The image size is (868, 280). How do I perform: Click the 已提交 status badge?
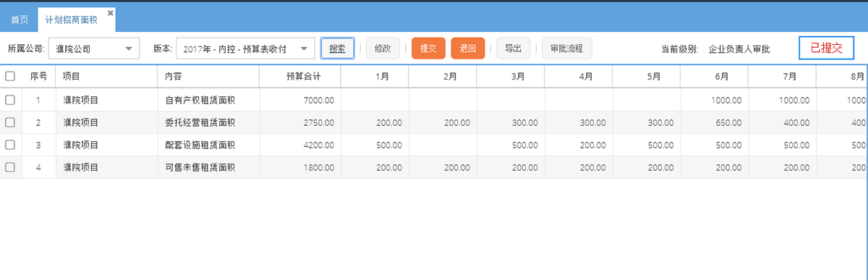[x=827, y=48]
